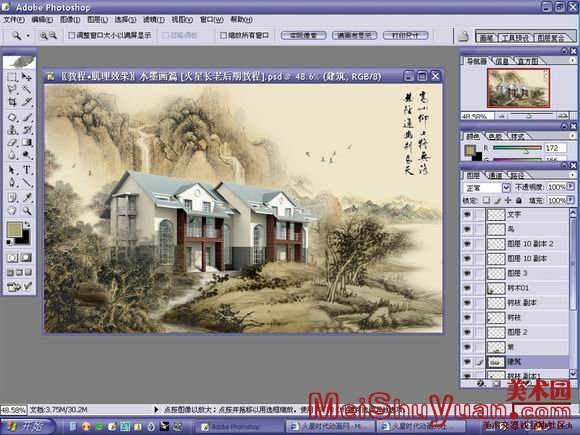Open the 滤镜 menu
Viewport: 580px width, 435px height.
point(154,20)
